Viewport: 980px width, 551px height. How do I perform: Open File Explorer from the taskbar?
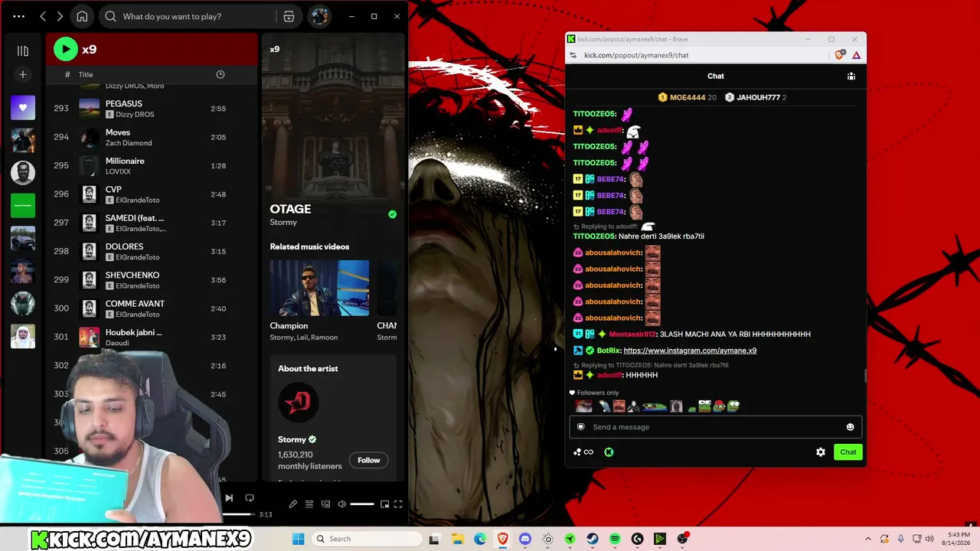(458, 539)
